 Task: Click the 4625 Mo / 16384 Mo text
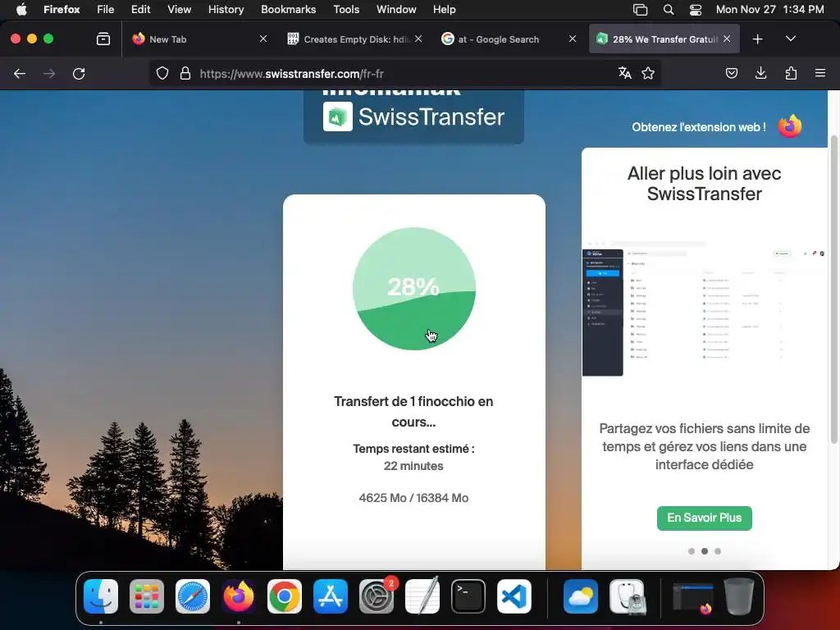[413, 498]
